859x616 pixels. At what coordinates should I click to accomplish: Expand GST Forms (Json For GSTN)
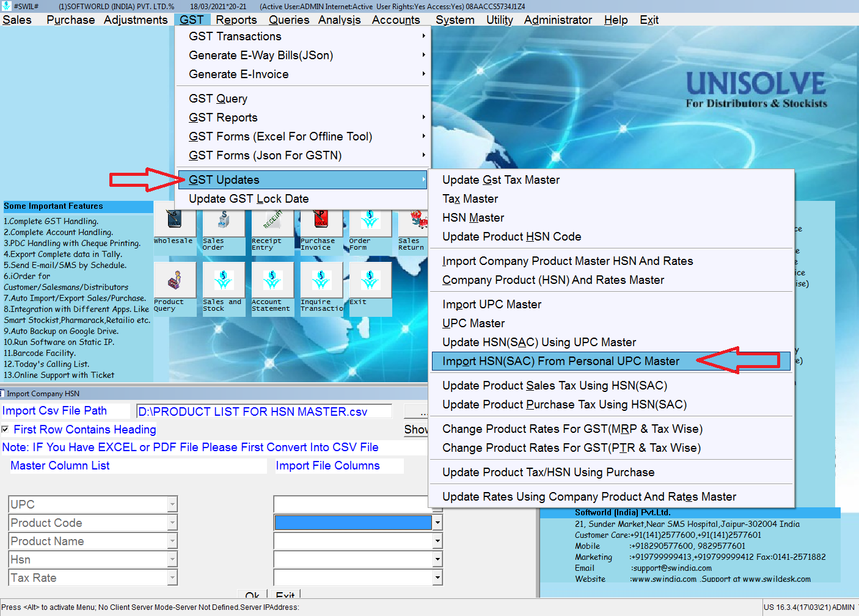click(303, 155)
